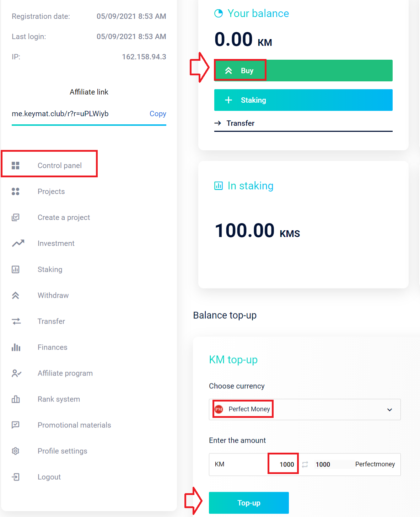Image resolution: width=420 pixels, height=517 pixels.
Task: Click the Investment trend line icon
Action: tap(18, 243)
